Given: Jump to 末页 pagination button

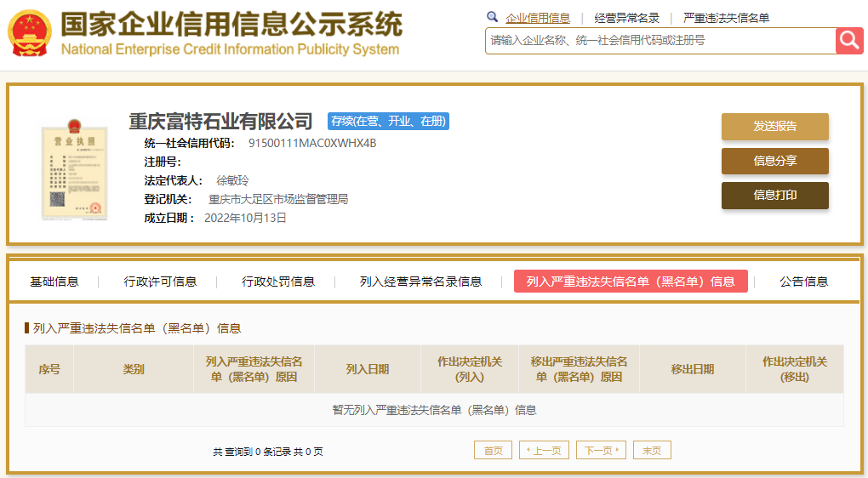Looking at the screenshot, I should coord(652,450).
